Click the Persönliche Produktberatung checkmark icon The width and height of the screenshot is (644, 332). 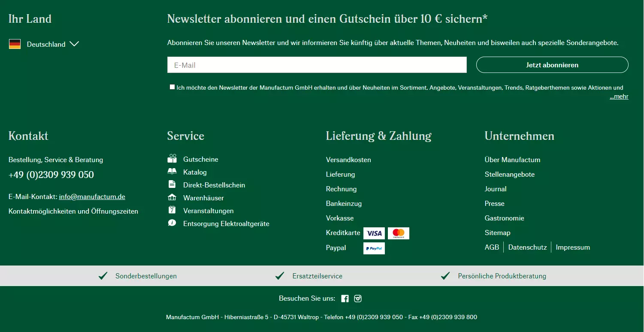coord(445,276)
